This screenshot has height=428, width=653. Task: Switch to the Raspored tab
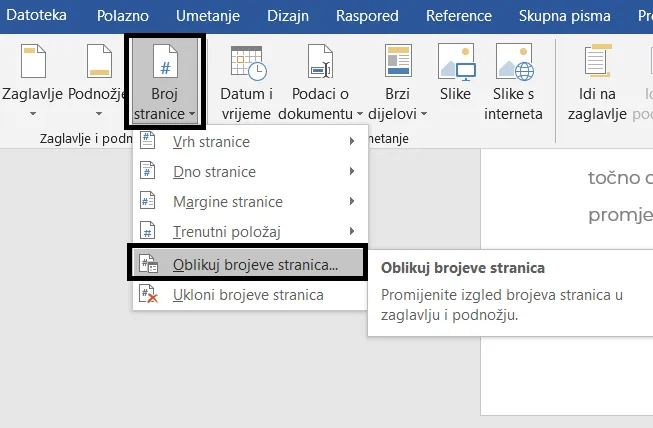click(x=367, y=16)
